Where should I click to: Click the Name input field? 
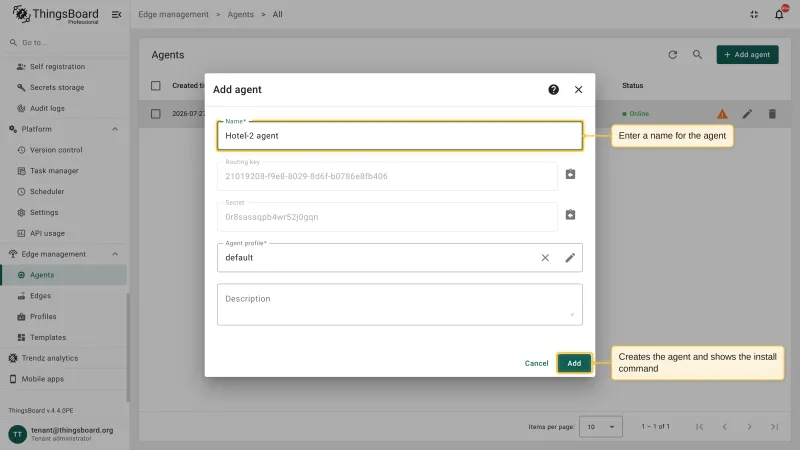399,136
